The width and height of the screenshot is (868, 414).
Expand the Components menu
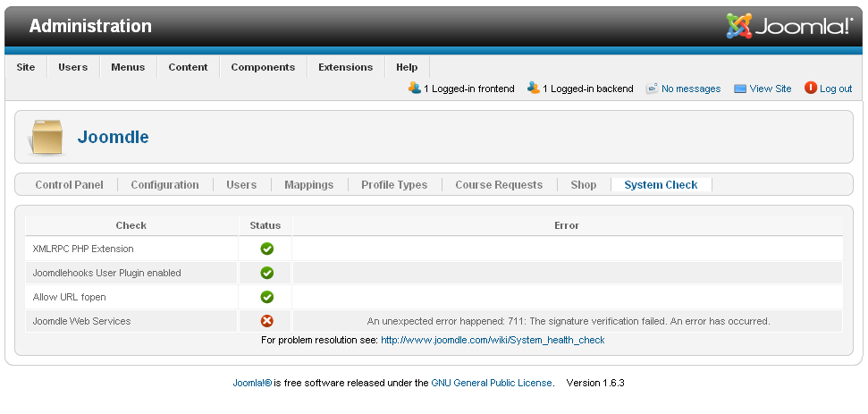click(x=263, y=67)
